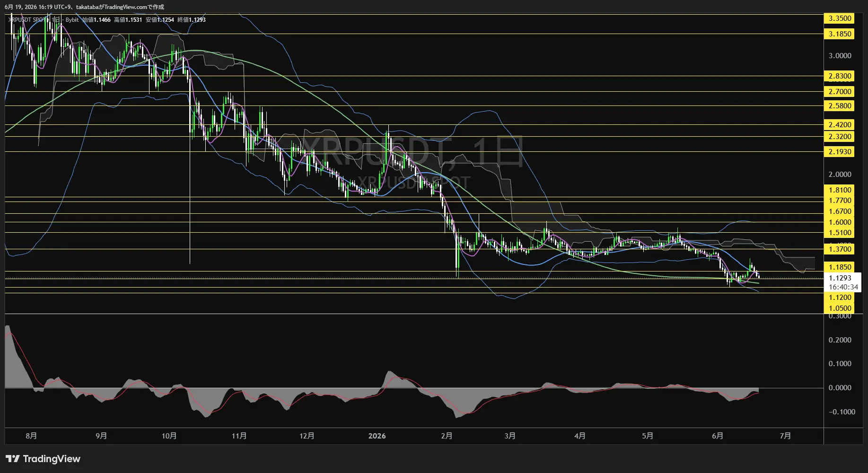The height and width of the screenshot is (473, 868).
Task: Click the 1.6000 price level label
Action: (840, 222)
